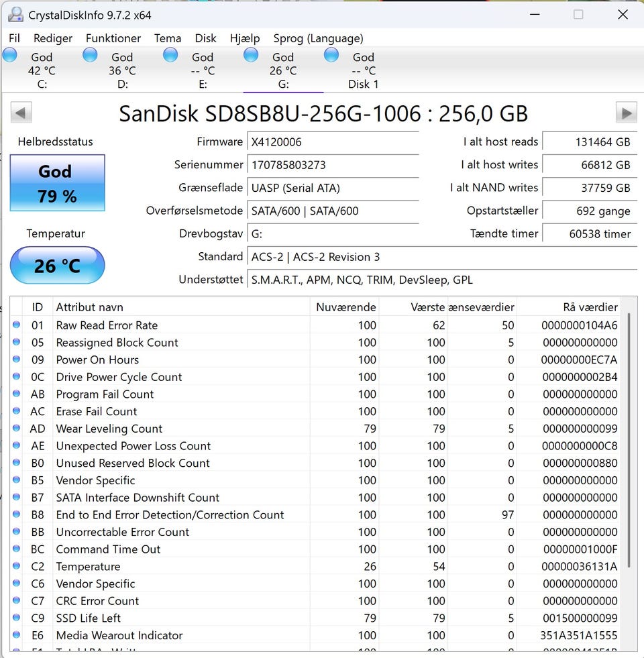Go to previous disk with left arrow
This screenshot has height=658, width=644.
21,113
